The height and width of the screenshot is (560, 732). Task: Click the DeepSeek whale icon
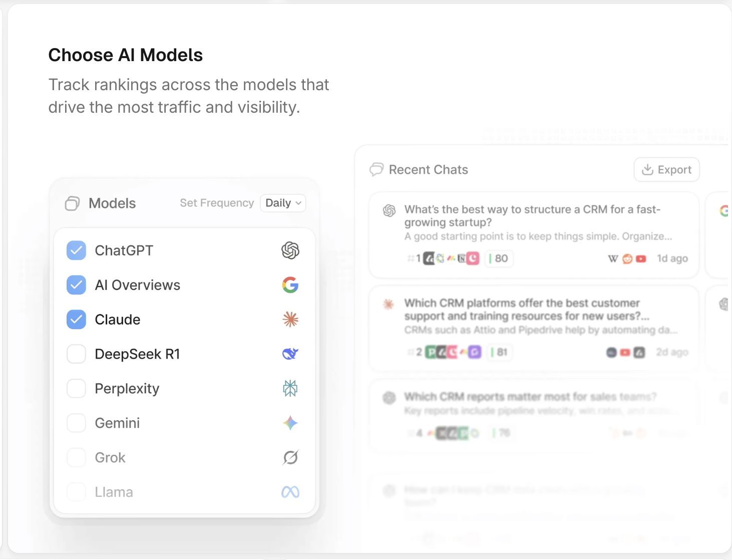290,354
